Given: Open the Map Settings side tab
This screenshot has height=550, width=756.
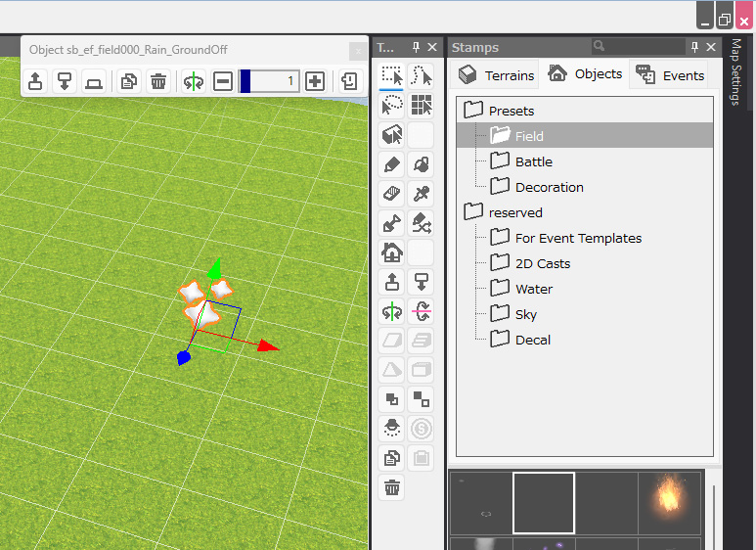Looking at the screenshot, I should tap(735, 72).
